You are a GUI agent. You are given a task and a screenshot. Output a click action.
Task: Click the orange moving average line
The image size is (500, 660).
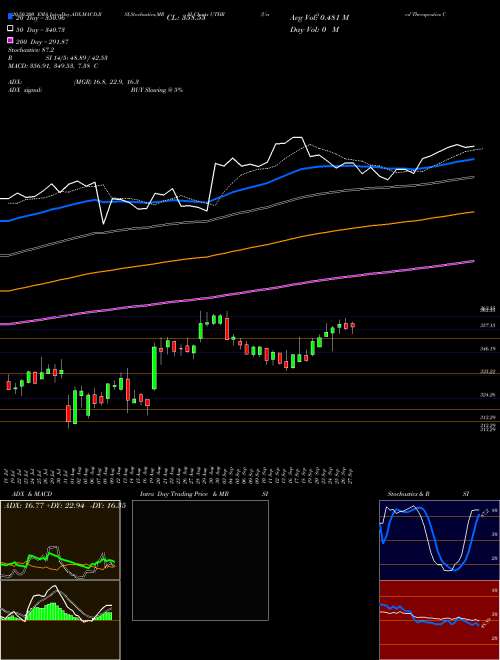coord(236,253)
